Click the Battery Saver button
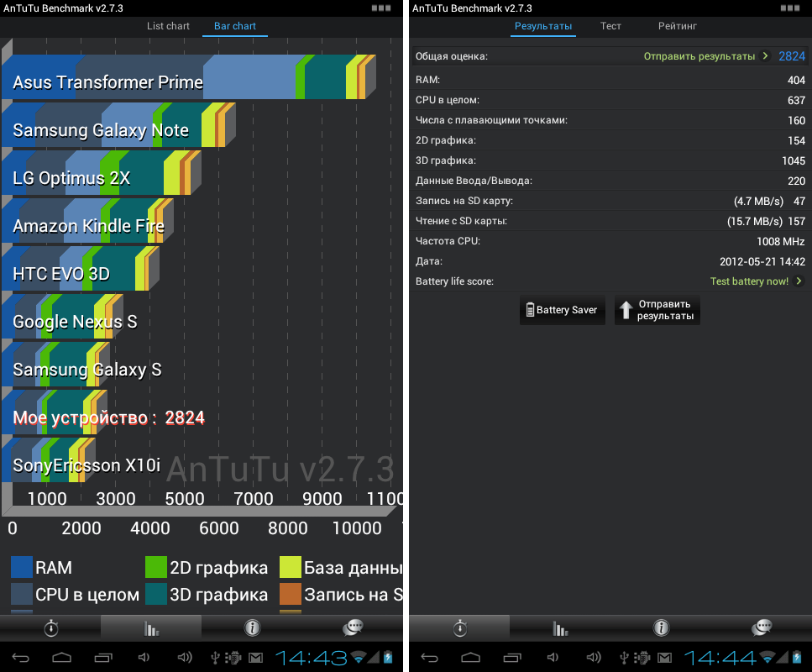Screen dimensions: 812x672 (x=562, y=310)
